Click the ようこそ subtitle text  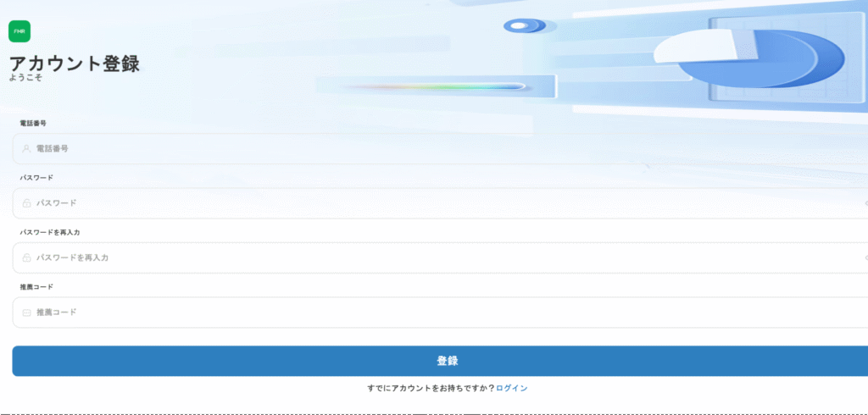point(25,77)
